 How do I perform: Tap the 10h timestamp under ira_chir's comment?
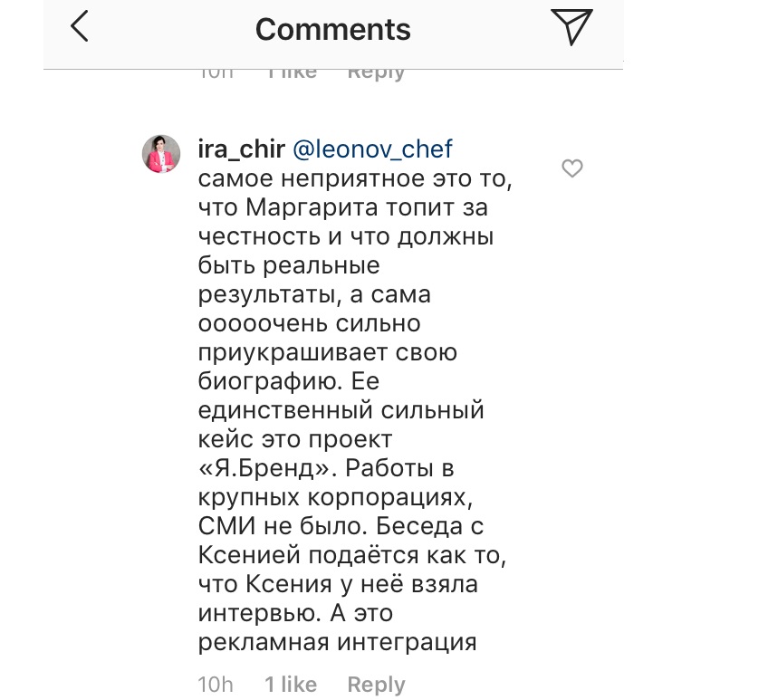pyautogui.click(x=215, y=685)
